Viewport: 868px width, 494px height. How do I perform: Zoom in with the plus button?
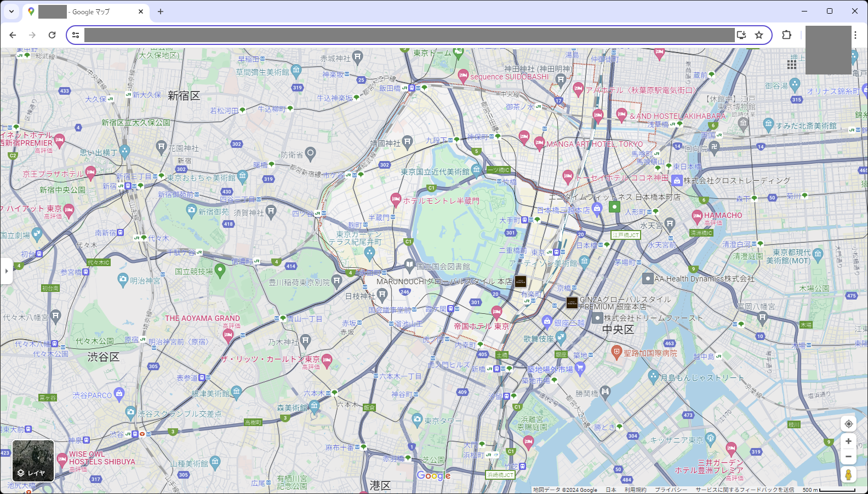pos(848,441)
